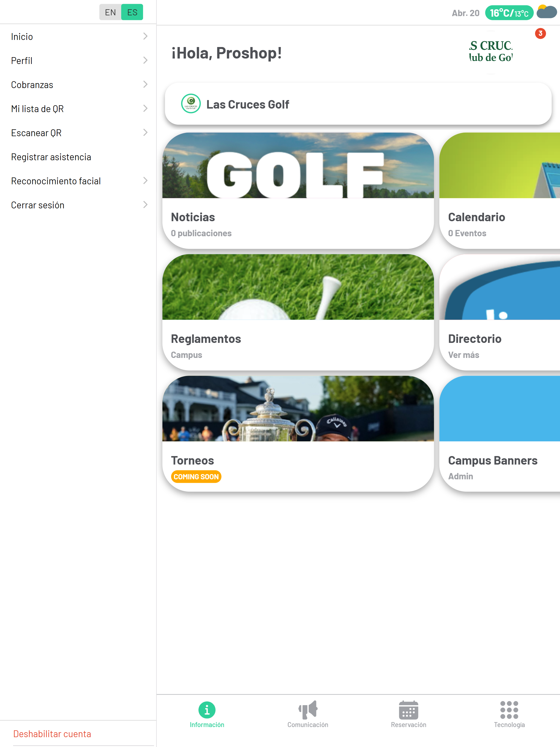Expand the Mi lista de QR chevron
The width and height of the screenshot is (560, 747).
point(145,108)
